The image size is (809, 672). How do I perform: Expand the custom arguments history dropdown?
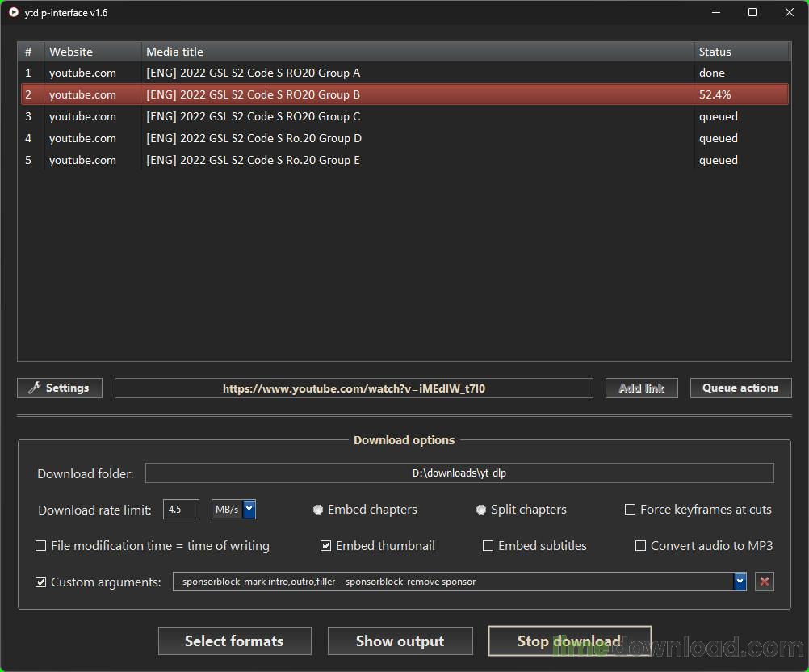(740, 582)
